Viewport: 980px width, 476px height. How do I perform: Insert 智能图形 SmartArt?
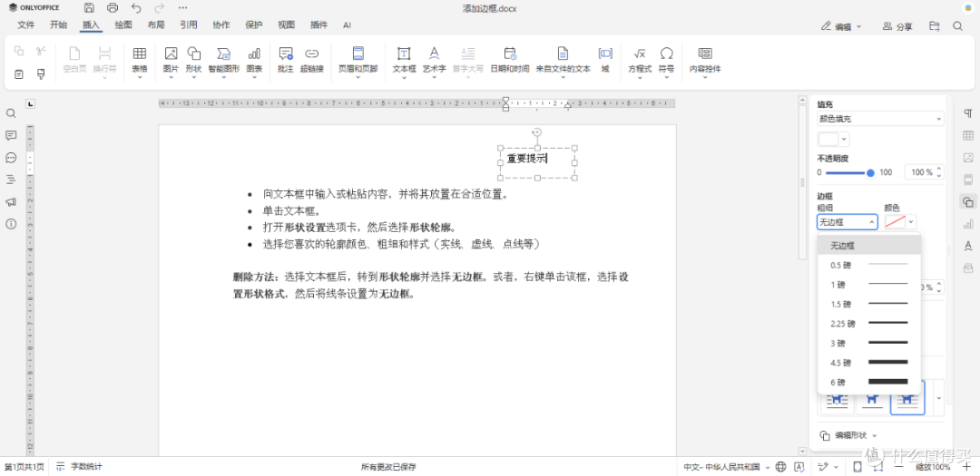coord(224,62)
